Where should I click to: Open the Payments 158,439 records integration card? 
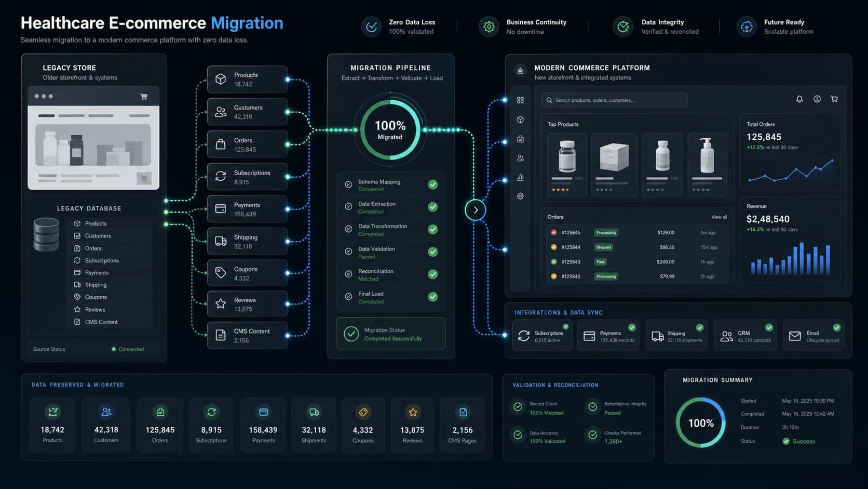(609, 336)
